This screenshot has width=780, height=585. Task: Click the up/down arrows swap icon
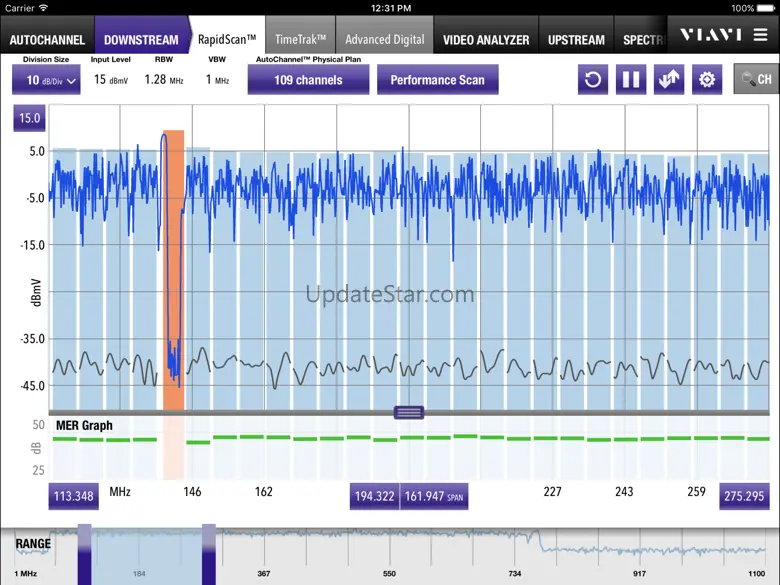(x=669, y=80)
